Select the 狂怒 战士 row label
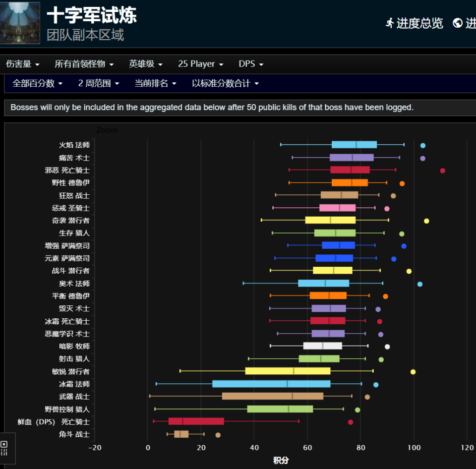This screenshot has height=469, width=476. [x=74, y=195]
